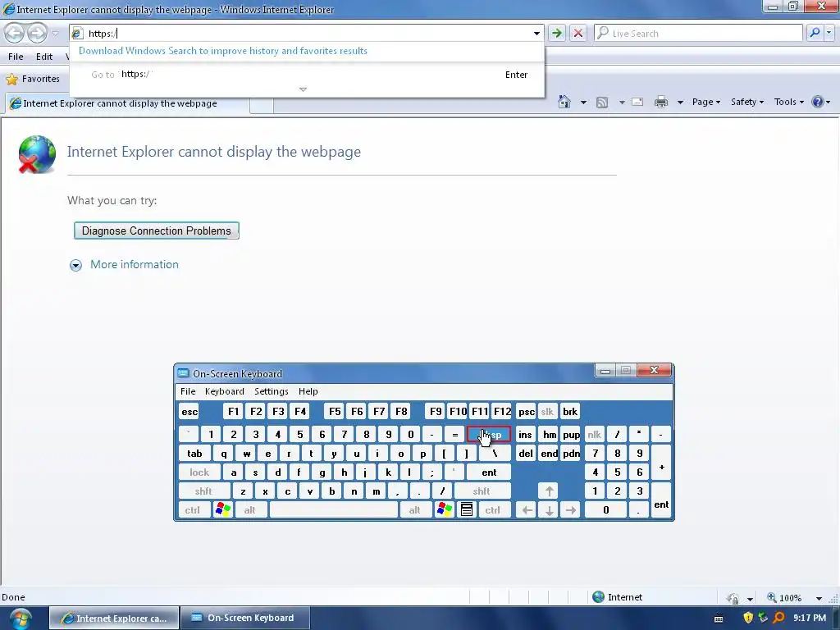The height and width of the screenshot is (630, 840).
Task: Click right arrow key on On-Screen Keyboard
Action: [571, 510]
